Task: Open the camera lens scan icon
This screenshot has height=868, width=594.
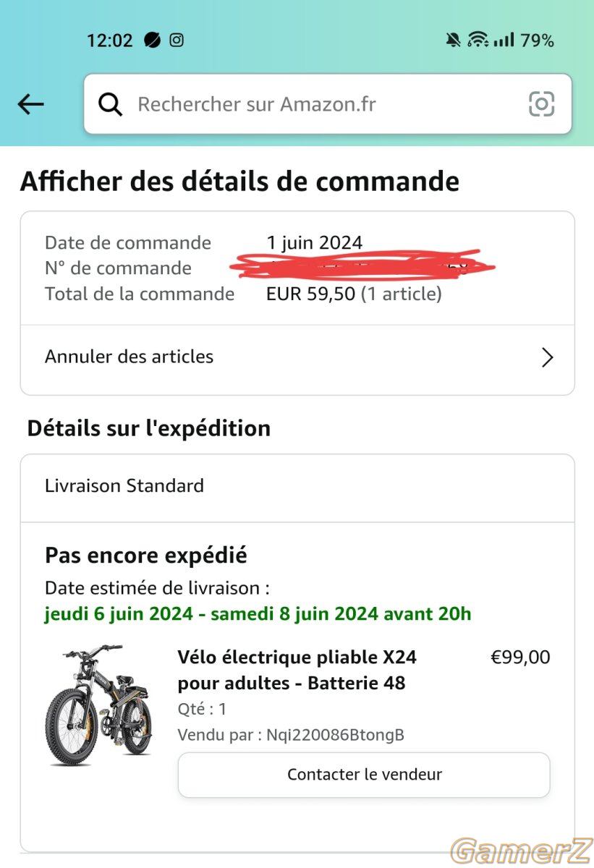Action: pyautogui.click(x=541, y=104)
